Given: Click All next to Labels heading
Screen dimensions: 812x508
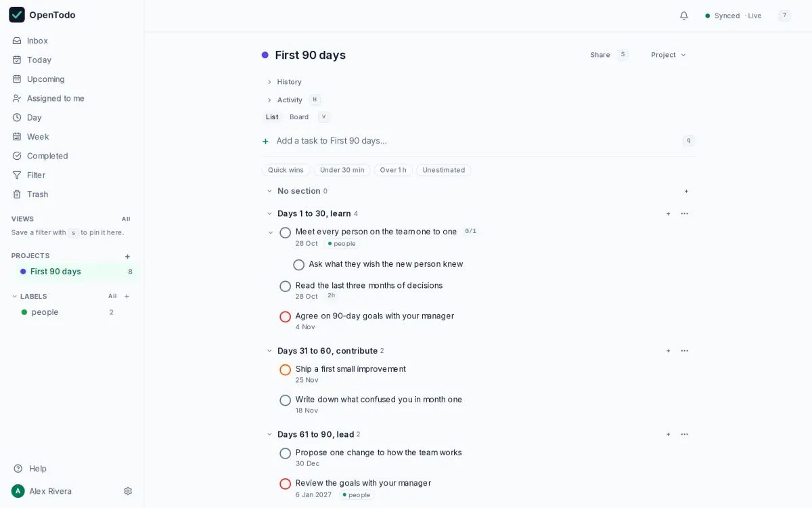Looking at the screenshot, I should (112, 296).
